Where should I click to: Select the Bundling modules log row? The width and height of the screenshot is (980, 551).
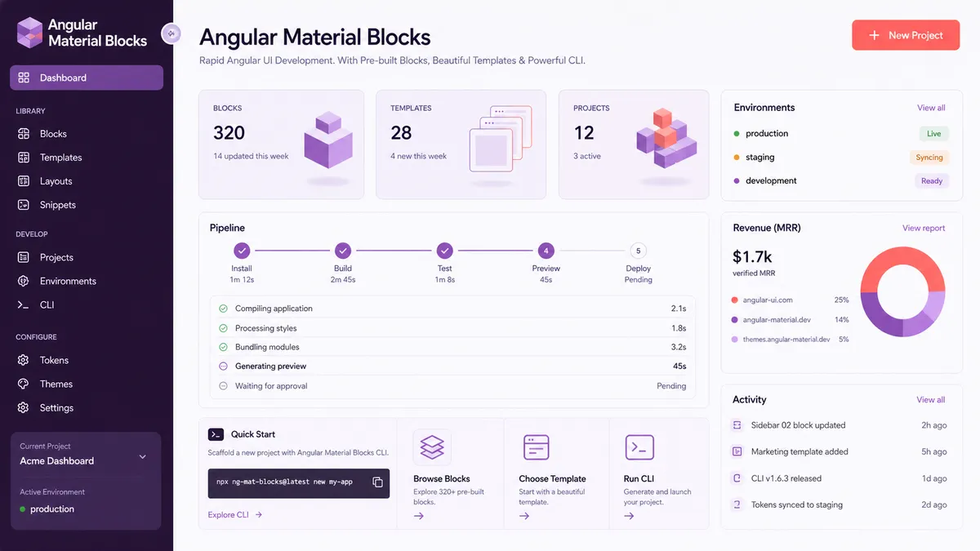coord(452,347)
